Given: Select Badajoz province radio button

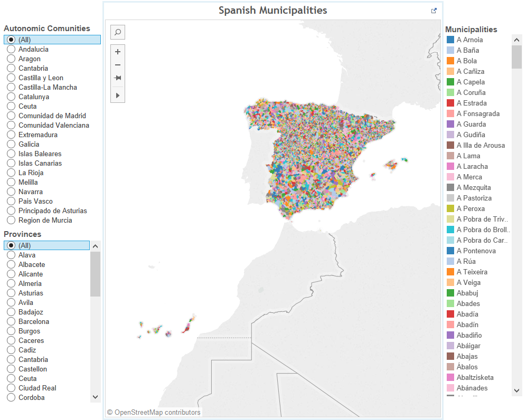Looking at the screenshot, I should coord(11,312).
